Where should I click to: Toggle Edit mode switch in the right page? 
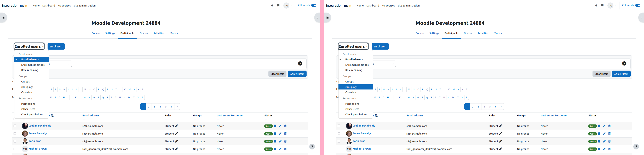click(638, 5)
